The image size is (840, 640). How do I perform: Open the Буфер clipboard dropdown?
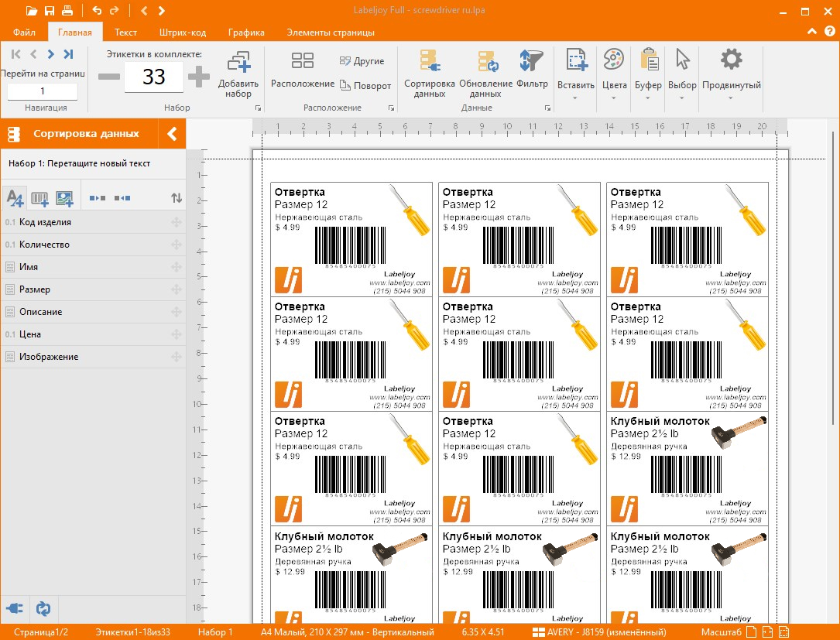pos(648,75)
